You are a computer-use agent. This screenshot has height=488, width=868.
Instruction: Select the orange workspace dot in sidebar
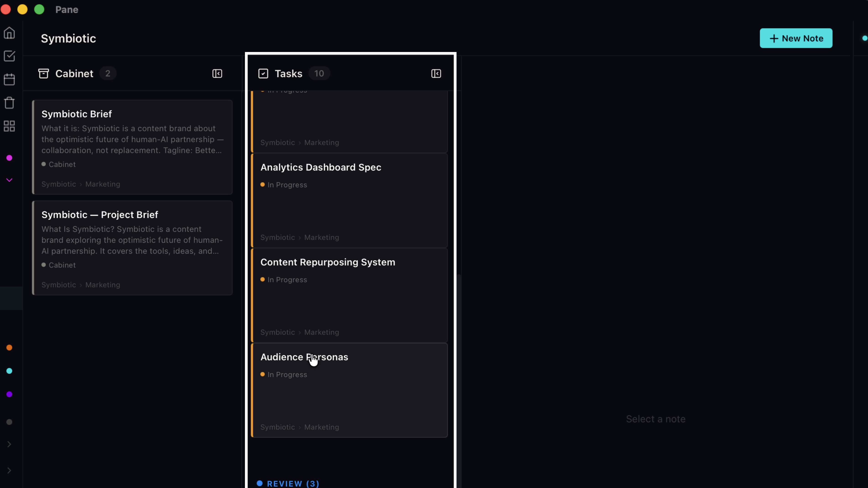(x=9, y=348)
